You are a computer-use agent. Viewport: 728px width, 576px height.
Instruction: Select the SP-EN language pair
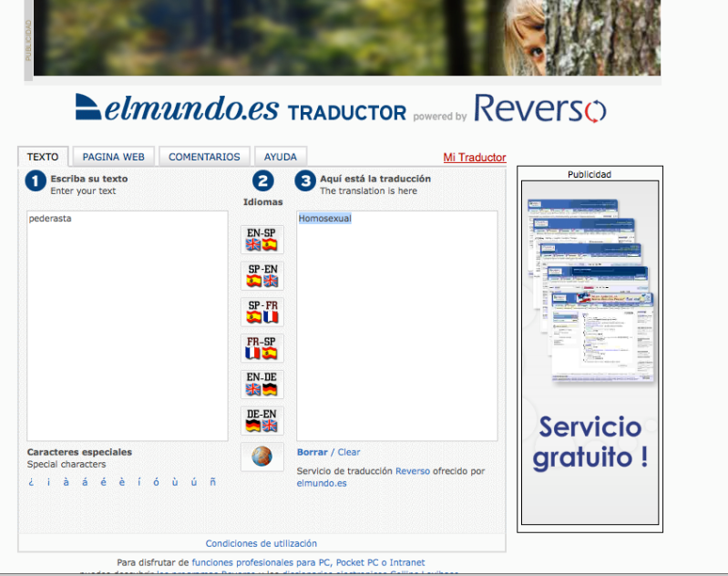(x=261, y=275)
